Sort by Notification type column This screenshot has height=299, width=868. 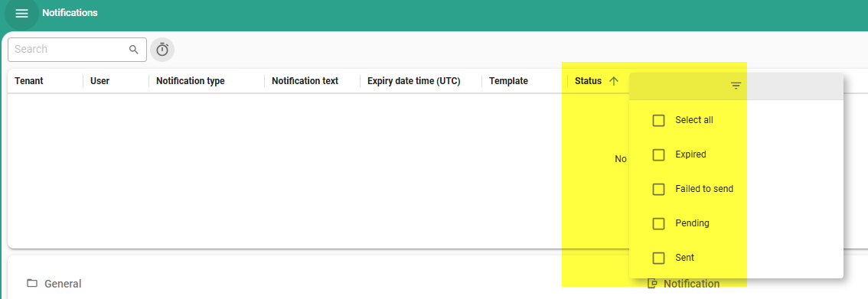[x=191, y=81]
